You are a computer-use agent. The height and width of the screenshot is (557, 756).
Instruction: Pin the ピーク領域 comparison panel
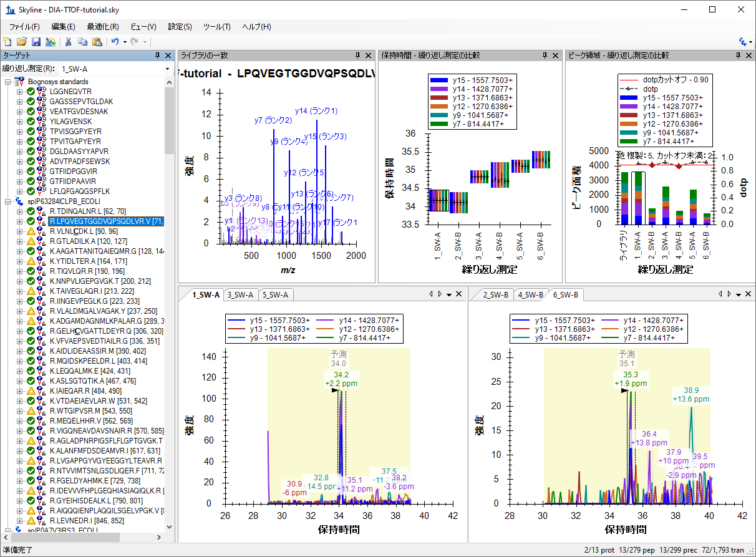point(737,56)
